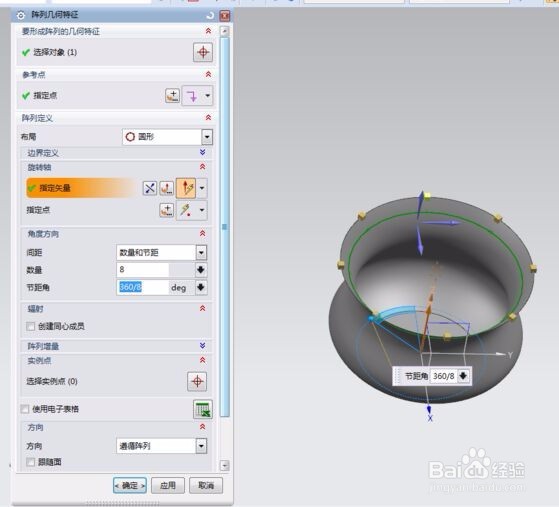
Task: Open the 数量 value options arrow
Action: click(x=201, y=270)
